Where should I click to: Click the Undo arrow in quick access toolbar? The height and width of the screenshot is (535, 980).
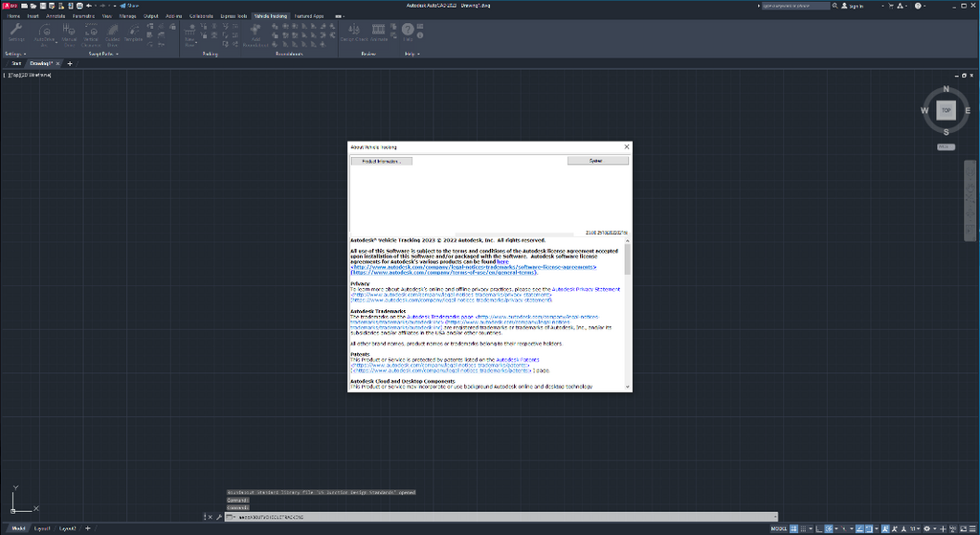89,6
